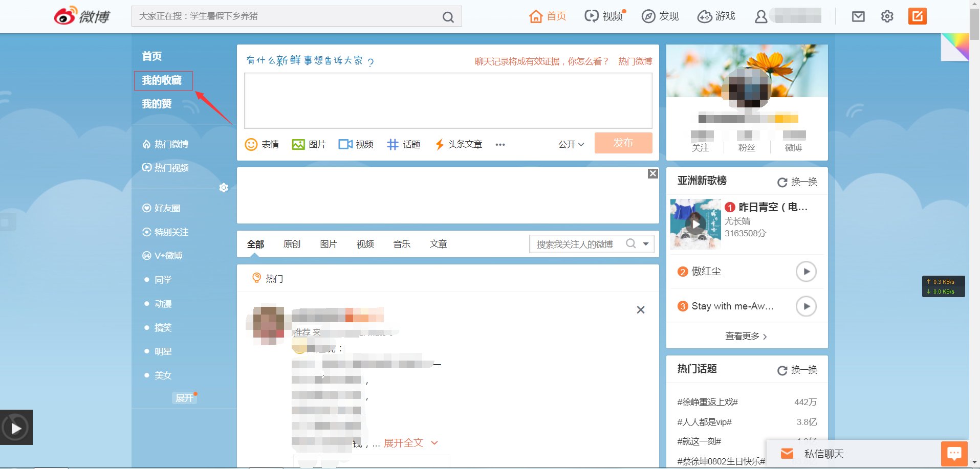
Task: Click 展开 to expand sidebar categories
Action: [x=184, y=398]
